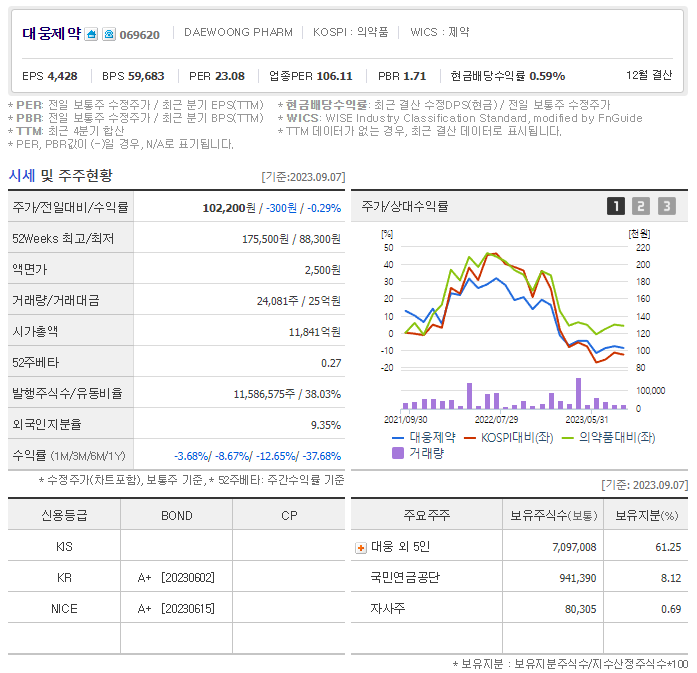Click the 941,390 shares held value
Image resolution: width=697 pixels, height=673 pixels.
578,578
